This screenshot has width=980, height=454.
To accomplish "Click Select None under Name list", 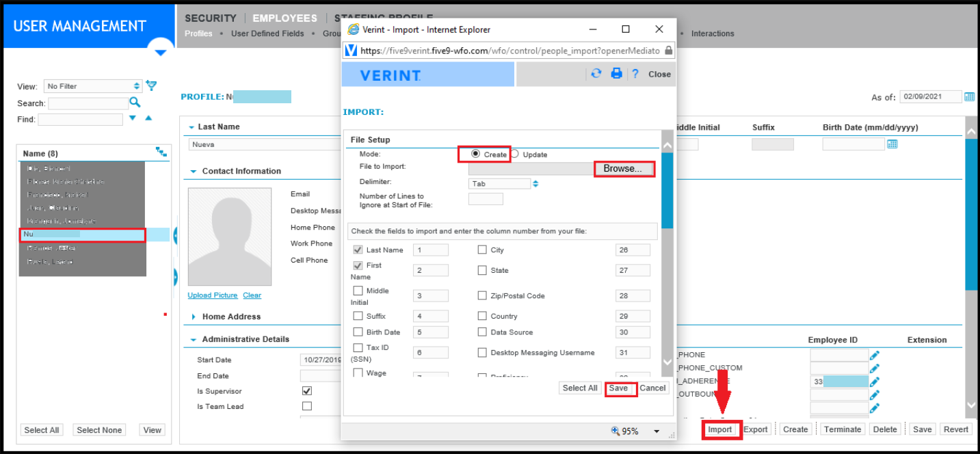I will click(x=99, y=430).
